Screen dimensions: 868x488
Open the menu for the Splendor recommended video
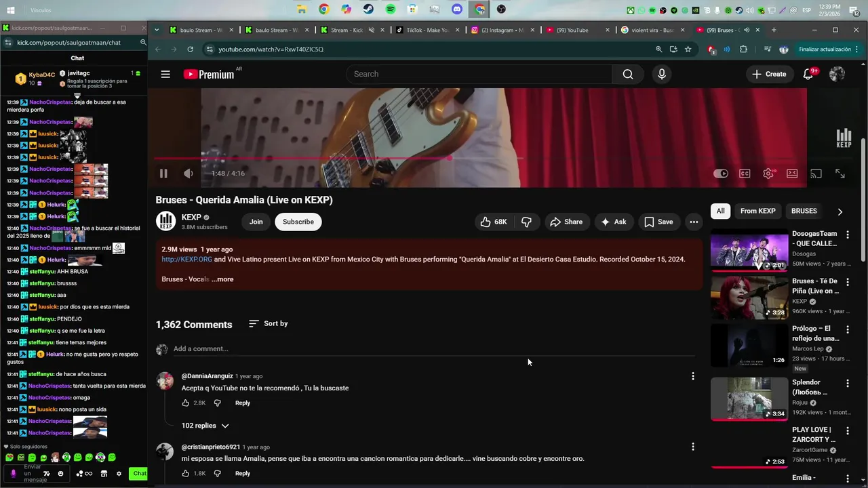(x=847, y=384)
